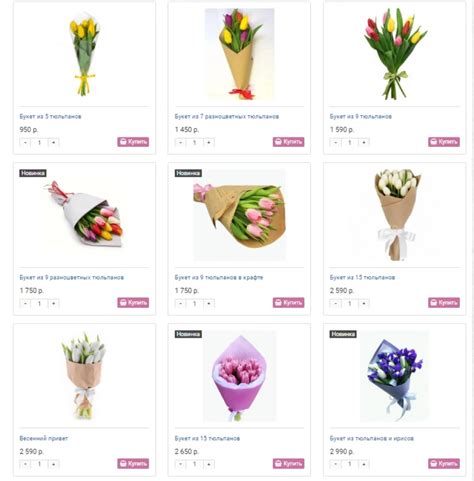
Task: Click Новинка badge on 9 multicolored tulips
Action: point(33,173)
